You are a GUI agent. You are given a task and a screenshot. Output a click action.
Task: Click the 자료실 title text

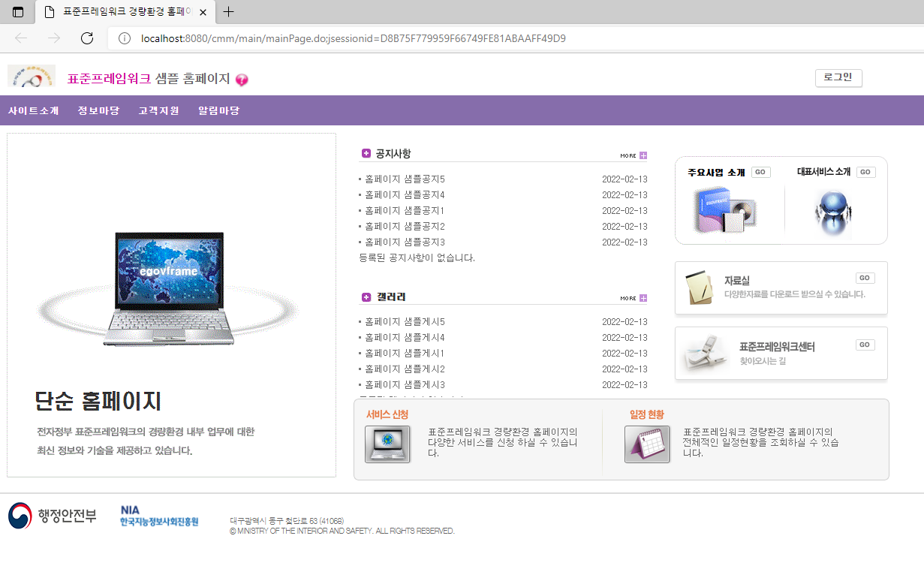pos(737,280)
